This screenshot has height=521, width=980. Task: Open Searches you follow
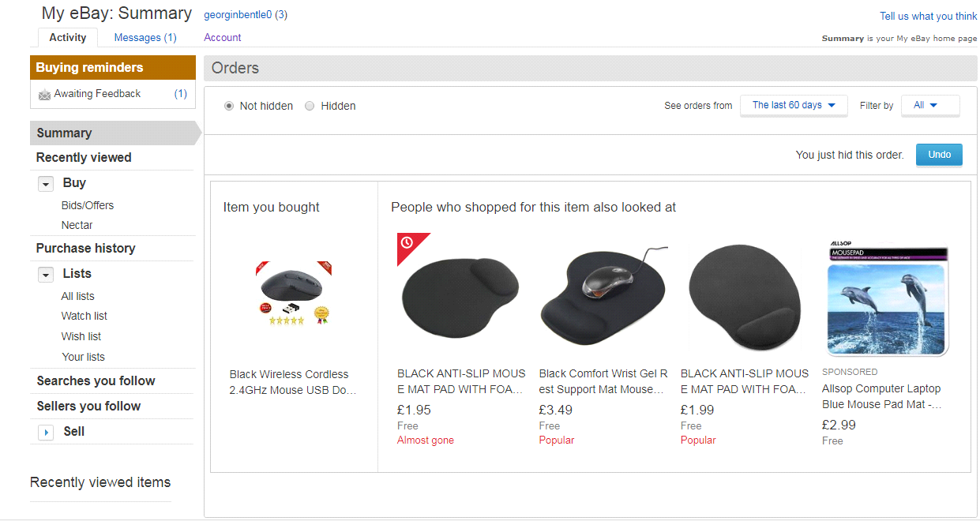pos(96,380)
